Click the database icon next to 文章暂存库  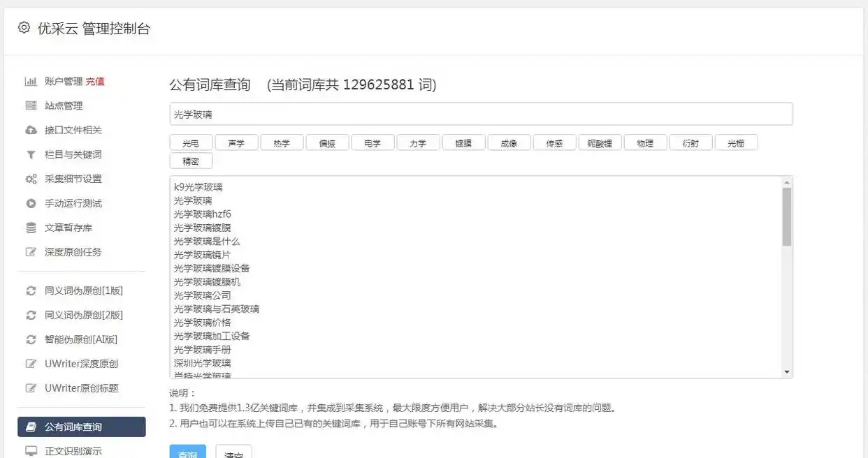click(31, 228)
